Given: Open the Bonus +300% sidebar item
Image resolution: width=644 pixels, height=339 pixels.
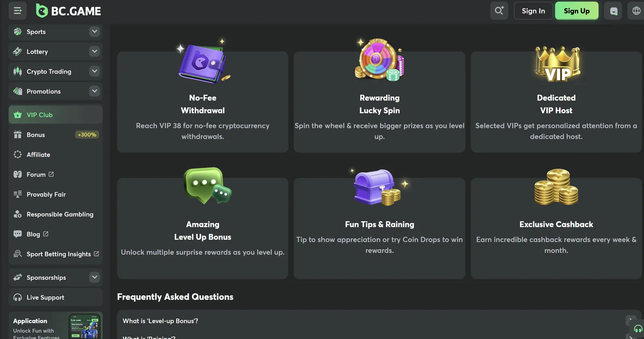Looking at the screenshot, I should pos(56,135).
